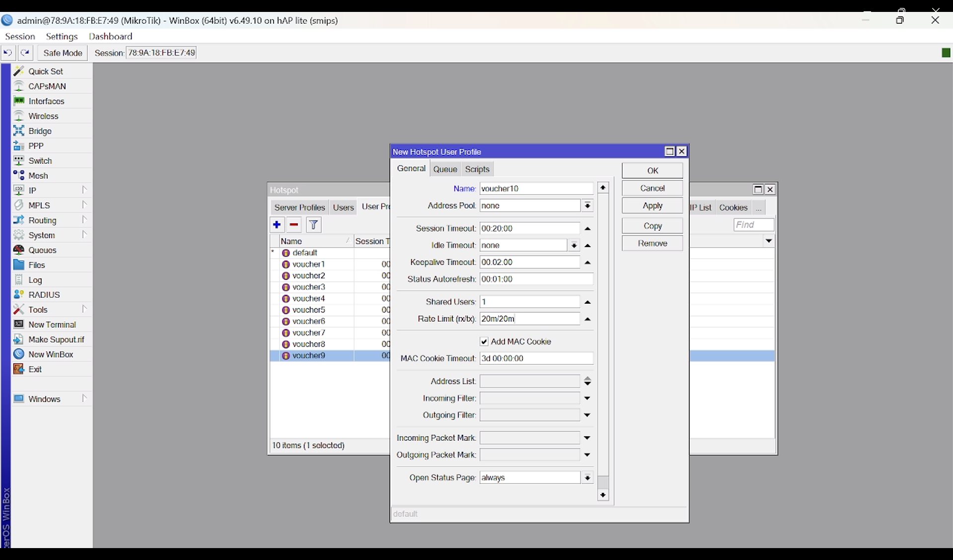Open Files in the sidebar
Image resolution: width=953 pixels, height=560 pixels.
52,265
